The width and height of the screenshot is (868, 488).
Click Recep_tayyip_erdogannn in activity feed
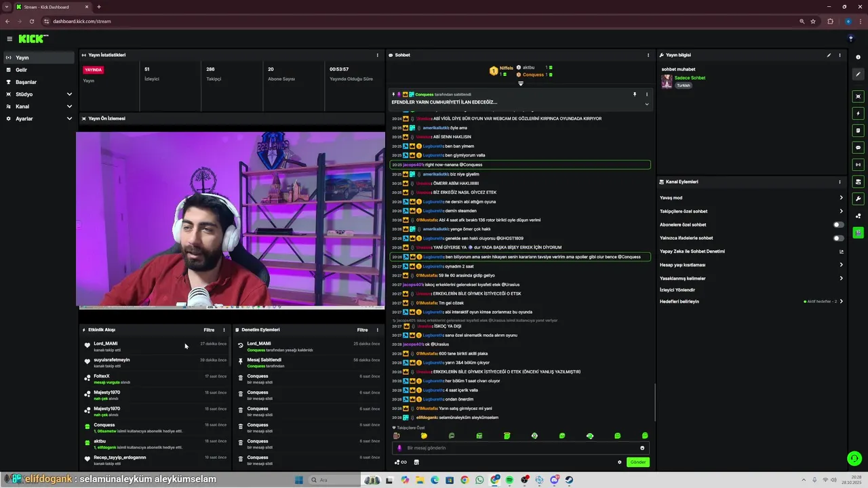point(120,457)
